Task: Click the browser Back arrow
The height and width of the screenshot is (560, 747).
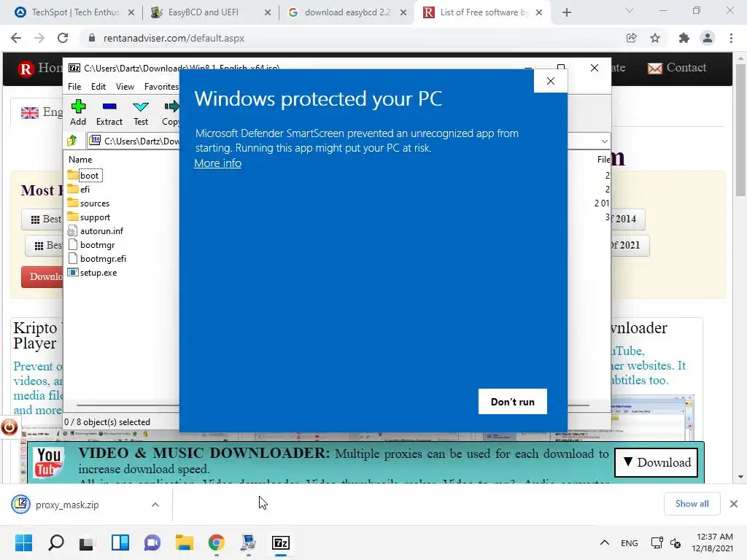Action: click(16, 38)
